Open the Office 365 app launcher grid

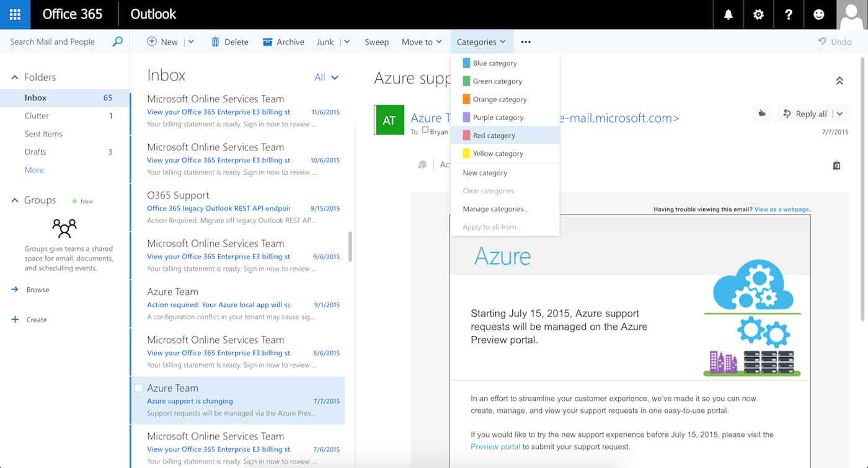[15, 14]
